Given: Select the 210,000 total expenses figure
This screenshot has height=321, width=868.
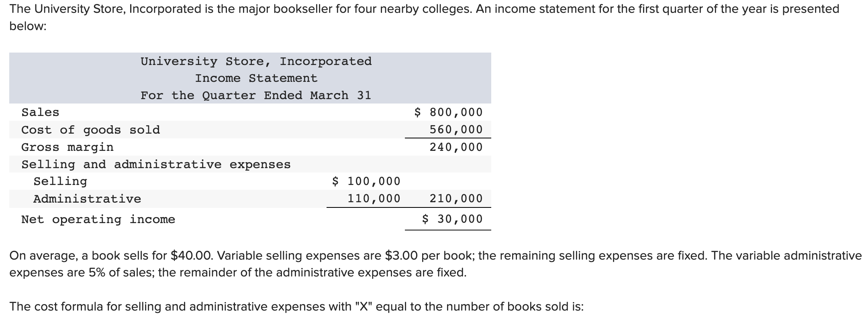Looking at the screenshot, I should point(456,199).
